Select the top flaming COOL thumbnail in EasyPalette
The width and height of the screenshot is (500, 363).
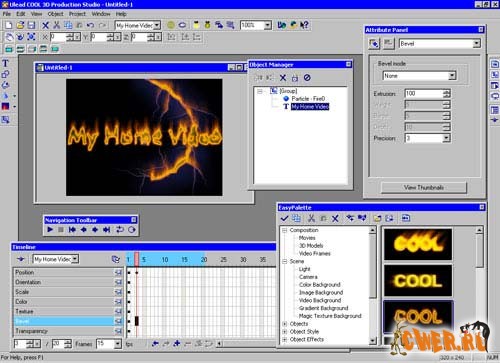[418, 244]
